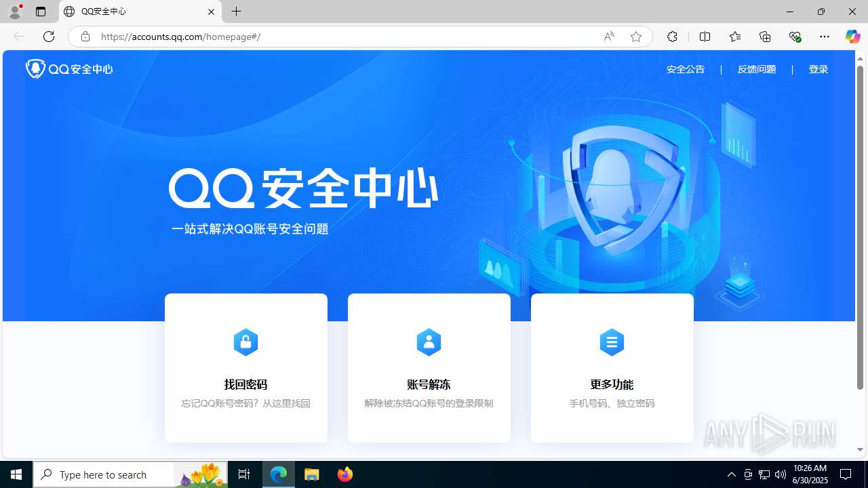Screen dimensions: 868x488
Task: Add this page to favorites
Action: 635,37
